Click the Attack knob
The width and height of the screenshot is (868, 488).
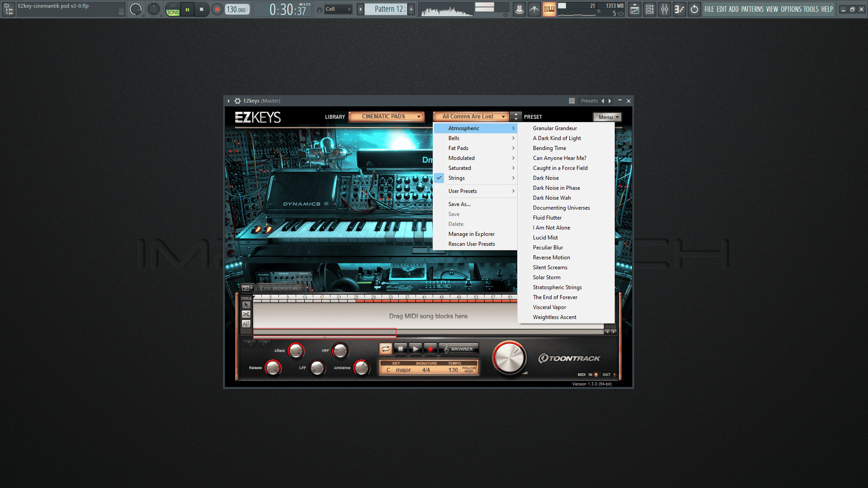[x=296, y=350]
